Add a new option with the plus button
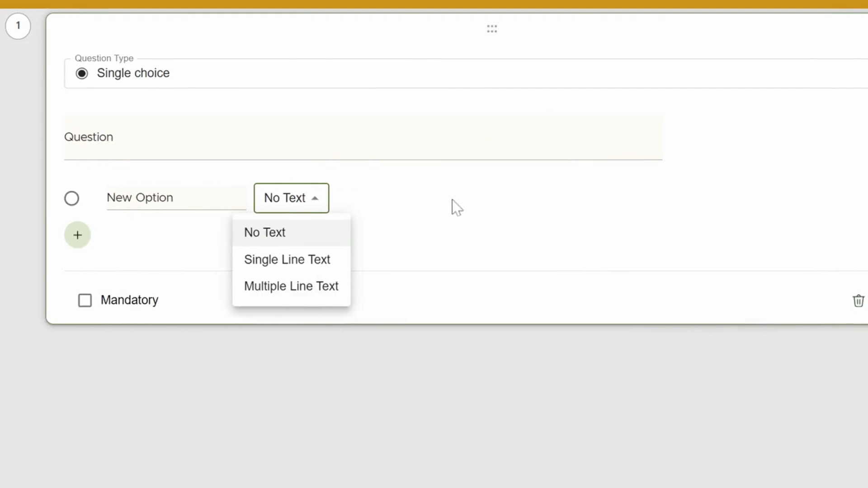 point(77,235)
